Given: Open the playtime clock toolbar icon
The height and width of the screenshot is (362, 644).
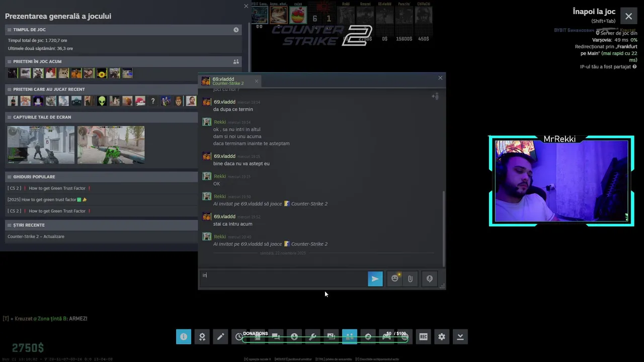Looking at the screenshot, I should [239, 337].
